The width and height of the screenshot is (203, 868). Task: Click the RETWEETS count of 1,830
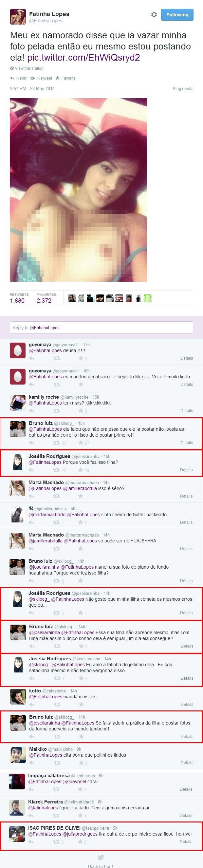17,301
